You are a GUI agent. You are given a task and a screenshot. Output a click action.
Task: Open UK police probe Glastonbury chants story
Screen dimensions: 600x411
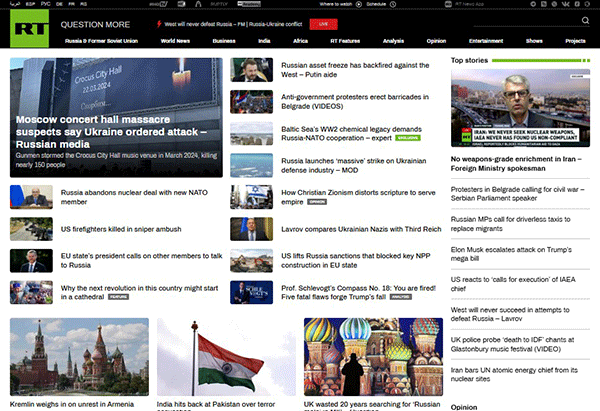tap(512, 344)
